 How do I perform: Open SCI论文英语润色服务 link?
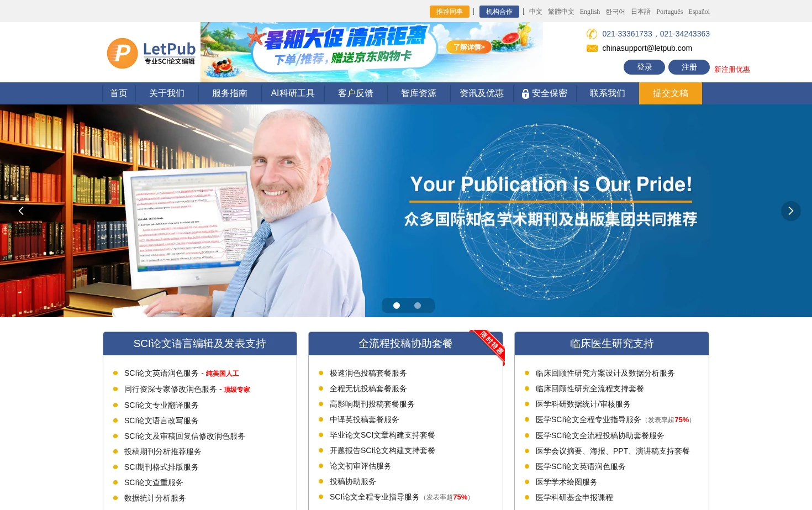(161, 374)
